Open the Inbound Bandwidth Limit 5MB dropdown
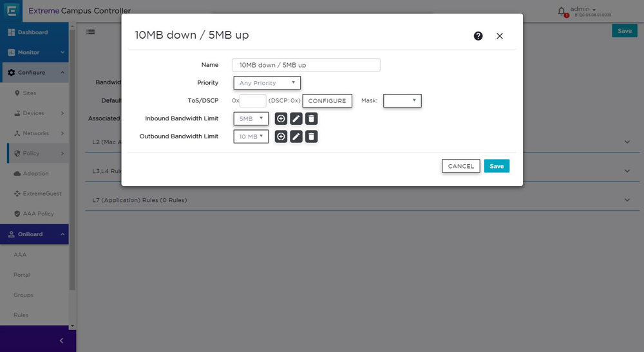 point(251,118)
